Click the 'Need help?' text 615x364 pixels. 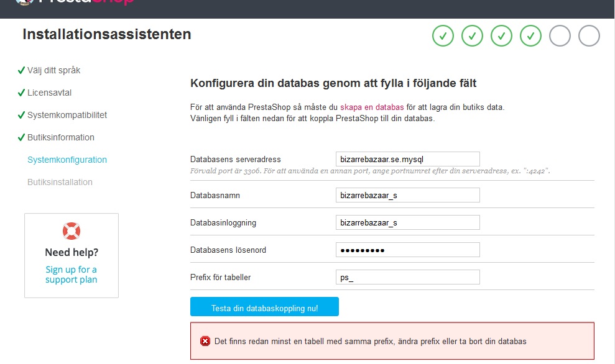coord(72,252)
